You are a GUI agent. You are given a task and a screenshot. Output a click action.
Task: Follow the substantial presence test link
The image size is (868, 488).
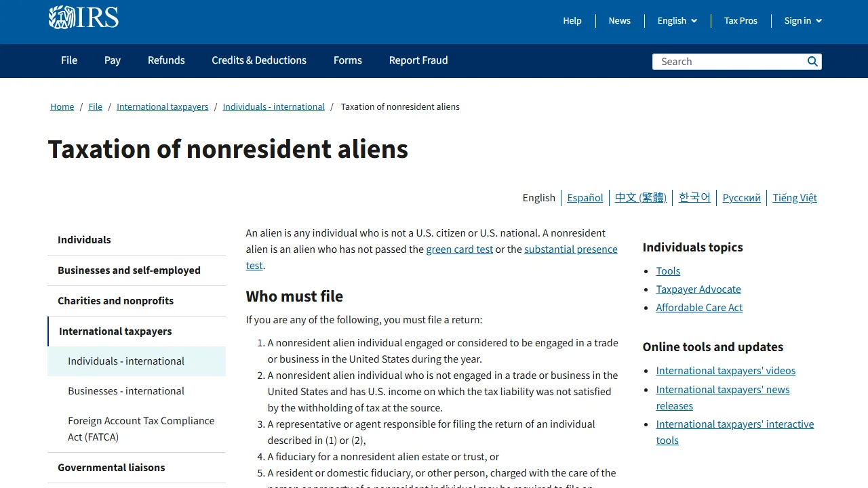point(571,249)
